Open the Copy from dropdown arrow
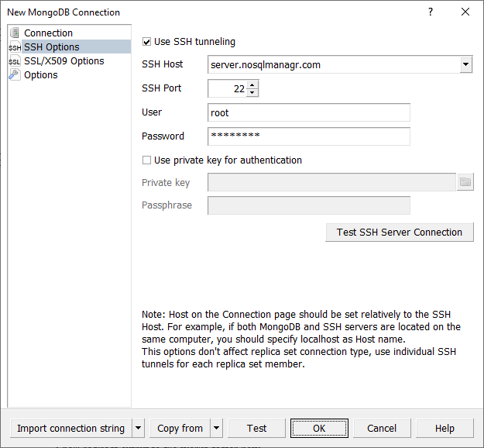Image resolution: width=484 pixels, height=448 pixels. tap(216, 428)
